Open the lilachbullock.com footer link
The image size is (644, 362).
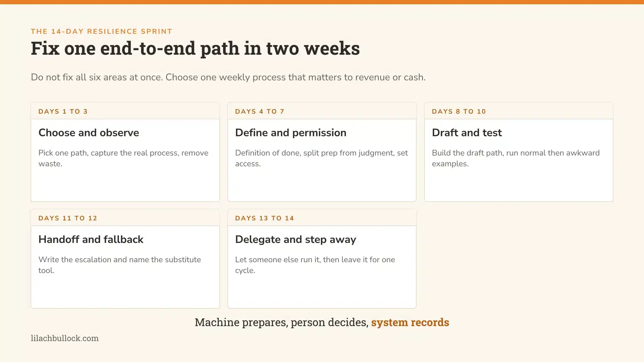pyautogui.click(x=65, y=338)
